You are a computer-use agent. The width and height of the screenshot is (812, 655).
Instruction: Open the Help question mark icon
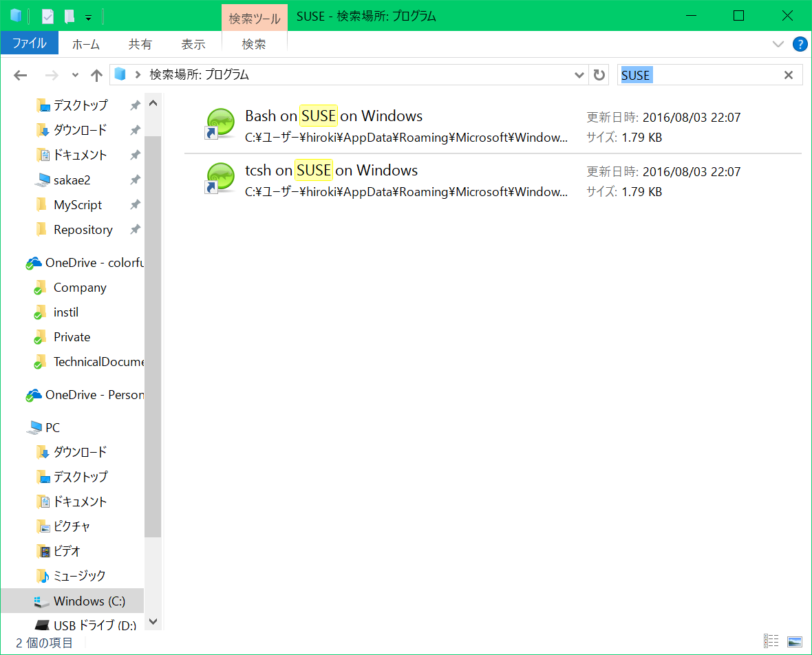800,44
